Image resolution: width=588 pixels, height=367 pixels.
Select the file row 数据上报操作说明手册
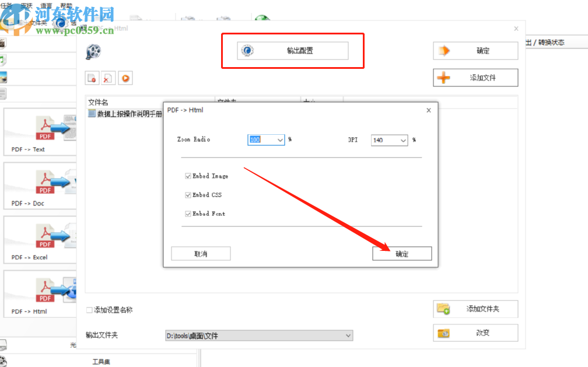(x=125, y=114)
